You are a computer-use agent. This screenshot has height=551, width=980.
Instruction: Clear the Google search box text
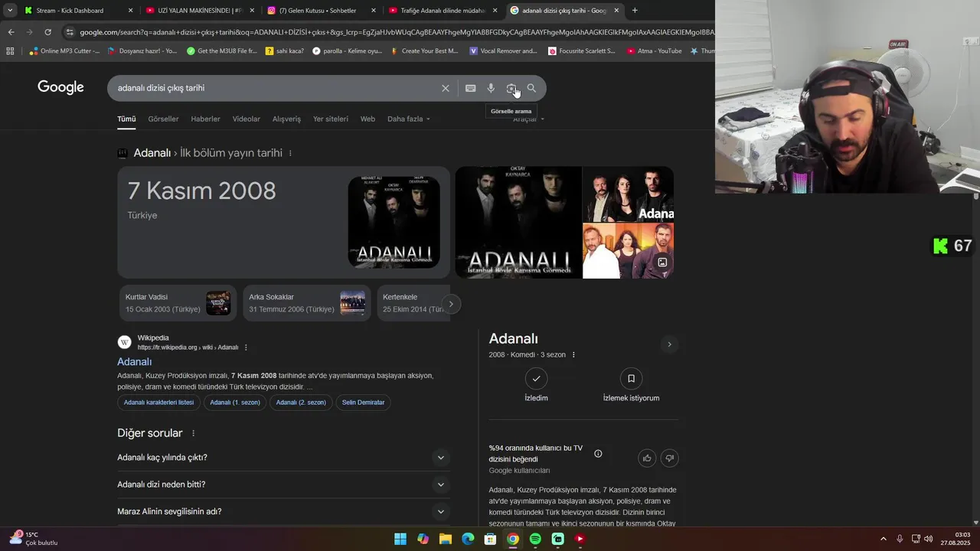446,88
